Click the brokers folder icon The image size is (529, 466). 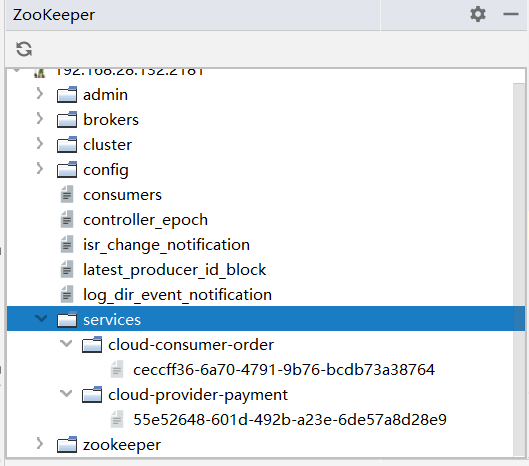pos(67,119)
